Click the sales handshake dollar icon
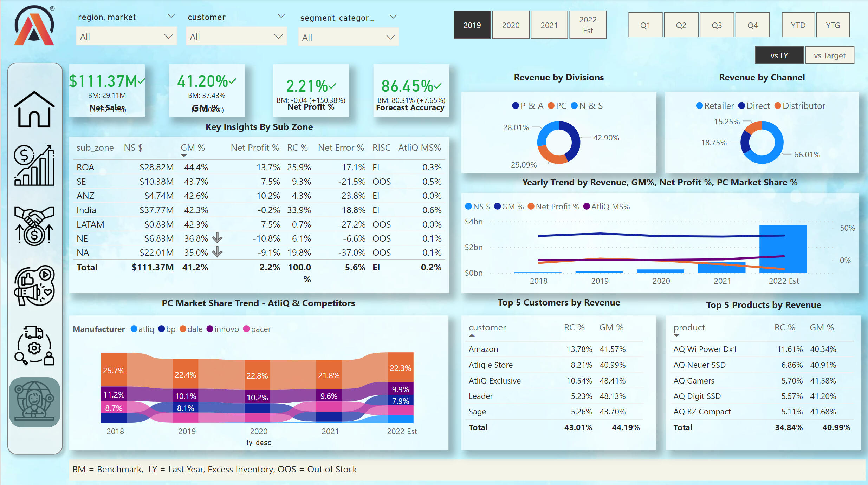868x485 pixels. (34, 225)
